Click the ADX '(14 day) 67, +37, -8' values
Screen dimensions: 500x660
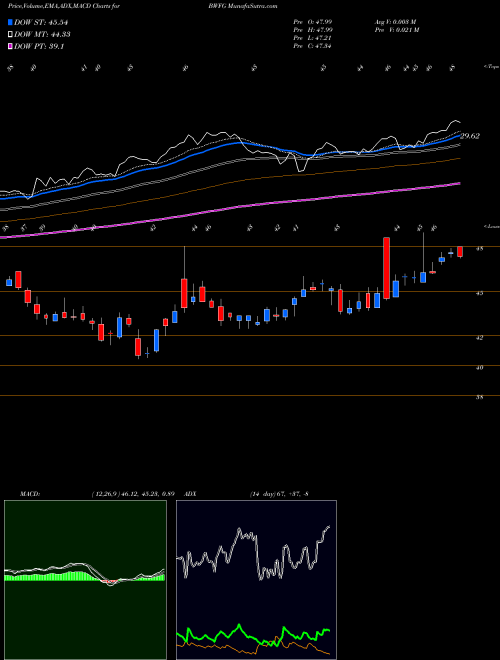coord(279,494)
